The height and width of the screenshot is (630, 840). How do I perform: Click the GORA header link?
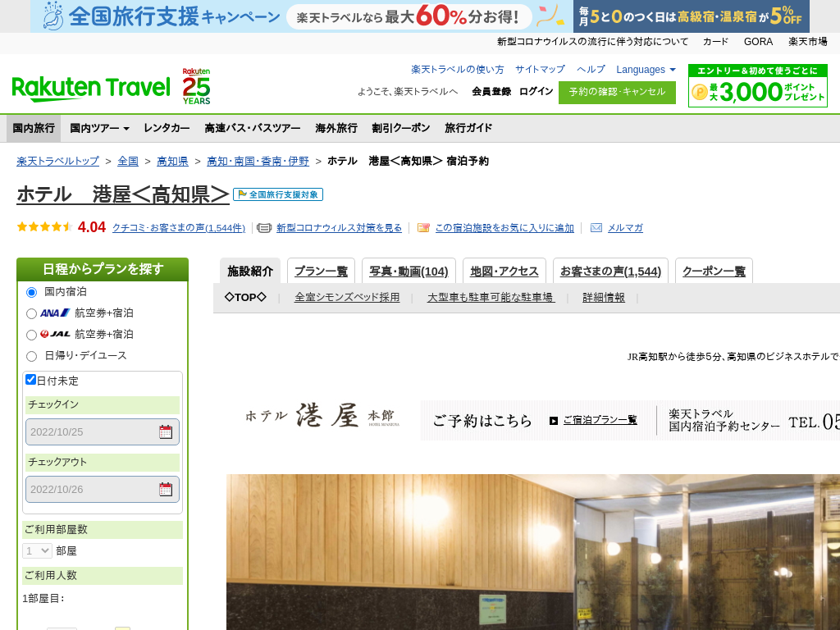tap(758, 42)
